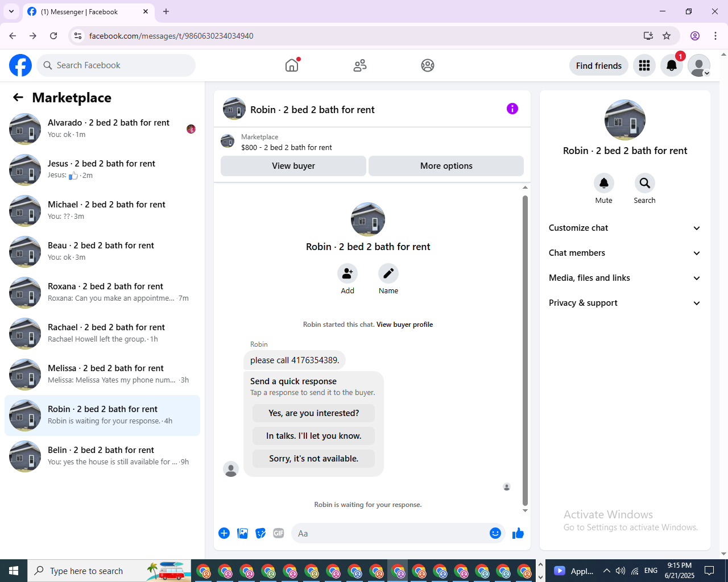728x582 pixels.
Task: Click the Facebook logo icon
Action: (x=20, y=65)
